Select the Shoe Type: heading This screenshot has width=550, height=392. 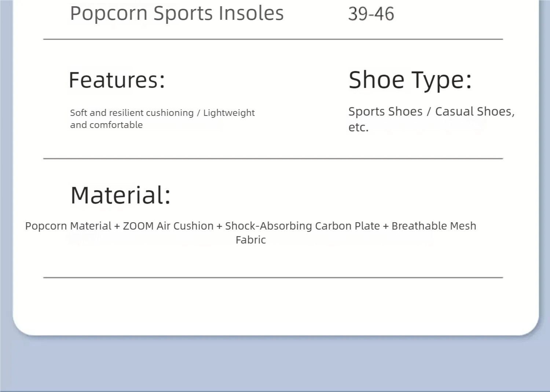coord(410,80)
